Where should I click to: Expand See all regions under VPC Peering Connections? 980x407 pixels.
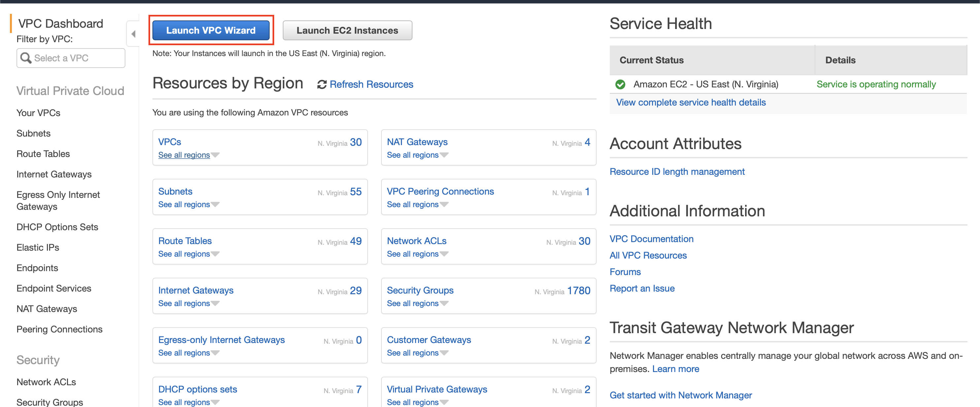pos(417,204)
